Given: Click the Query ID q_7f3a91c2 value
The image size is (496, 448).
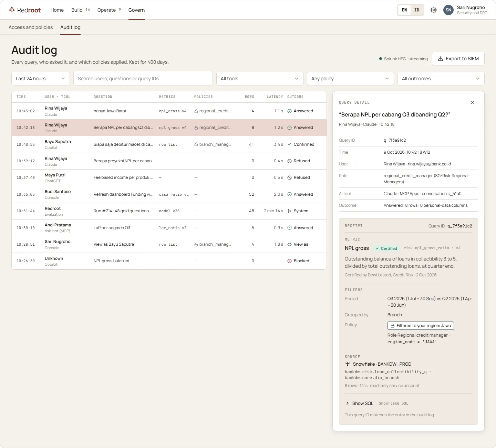Looking at the screenshot, I should coord(395,140).
